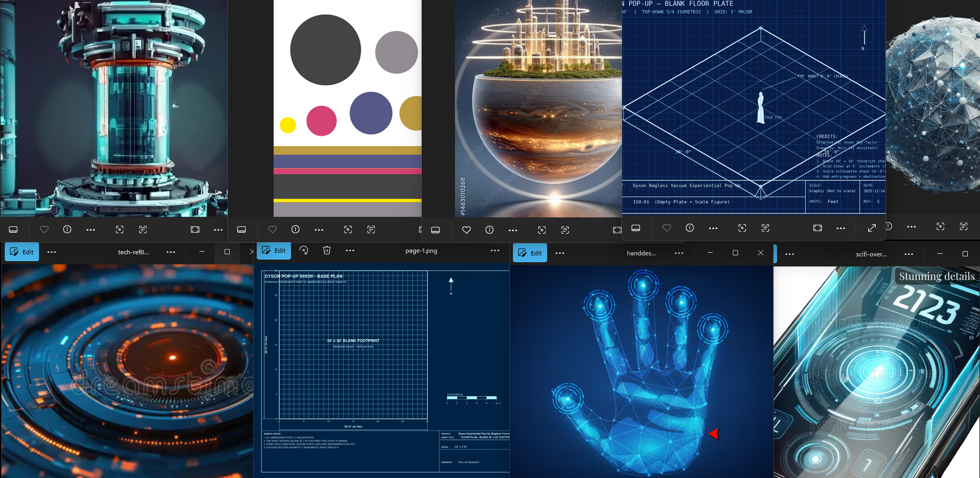Show info for the planet city image
980x478 pixels.
coord(490,230)
